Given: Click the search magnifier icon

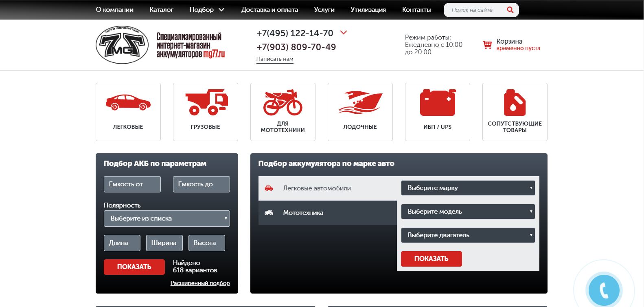Looking at the screenshot, I should pyautogui.click(x=510, y=10).
